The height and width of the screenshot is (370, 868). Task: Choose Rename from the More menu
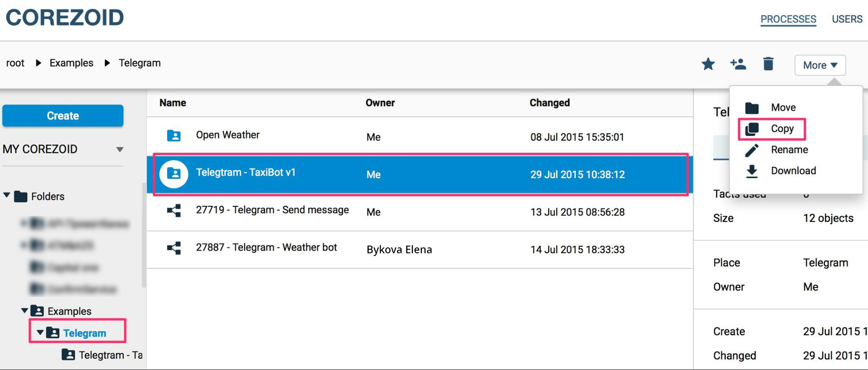pyautogui.click(x=789, y=150)
